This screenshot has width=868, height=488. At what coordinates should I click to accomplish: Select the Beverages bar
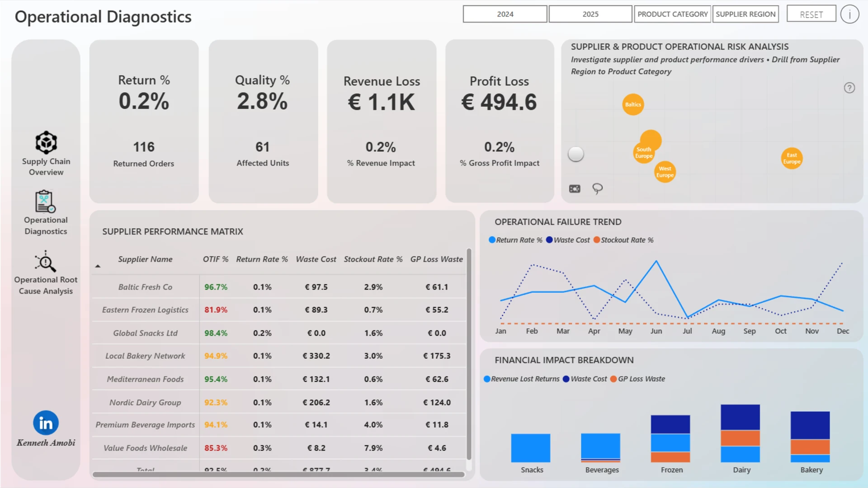tap(600, 447)
